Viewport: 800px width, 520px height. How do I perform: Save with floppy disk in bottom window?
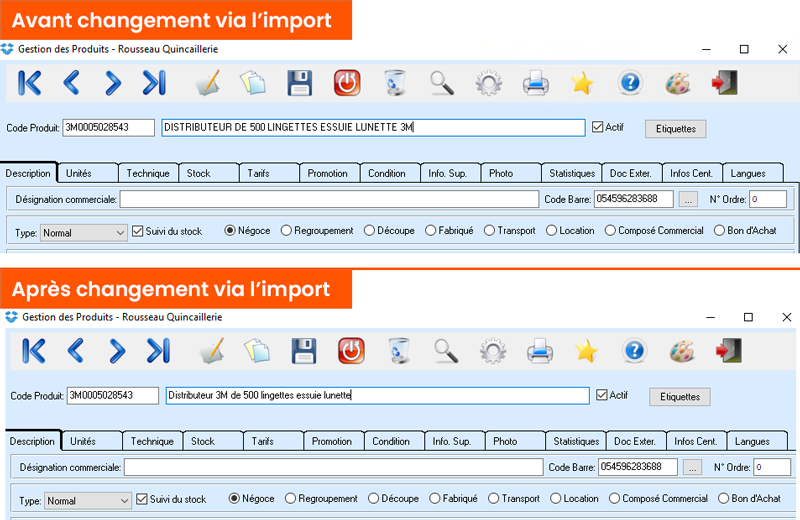click(x=304, y=351)
